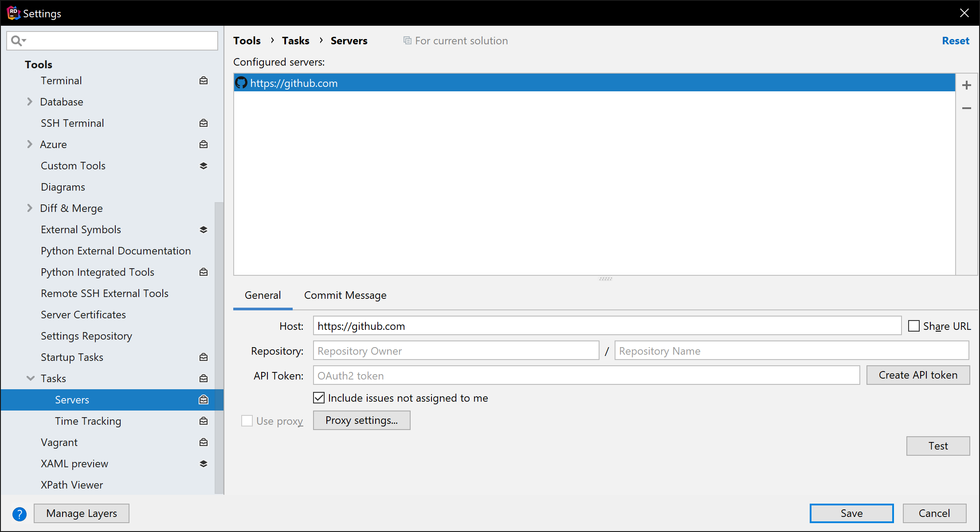Click the Time Tracking lock icon
The height and width of the screenshot is (532, 980).
203,421
